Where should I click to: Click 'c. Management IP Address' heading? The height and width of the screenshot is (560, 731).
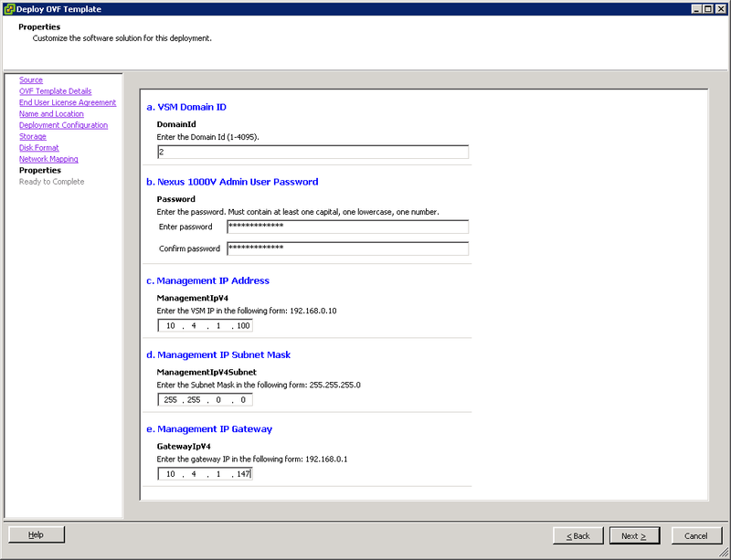coord(208,280)
